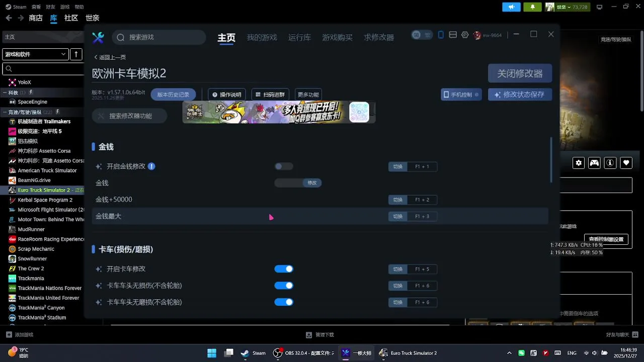
Task: Switch to 我的游戏 tab
Action: tap(262, 37)
